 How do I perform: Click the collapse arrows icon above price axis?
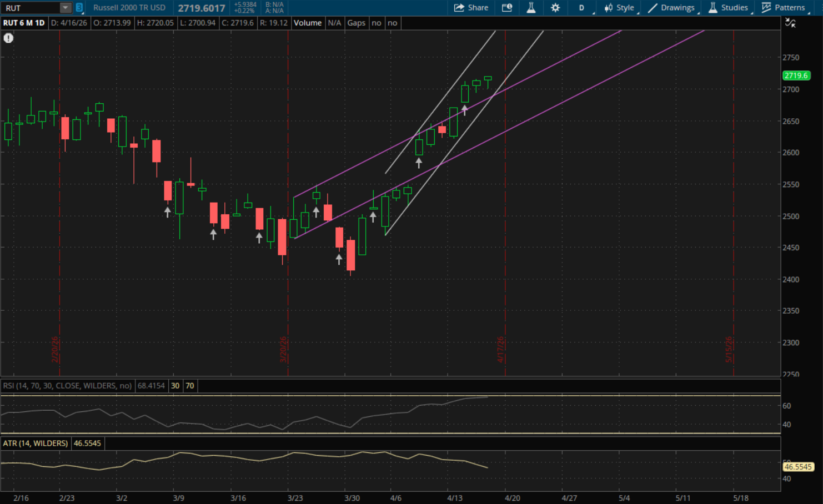point(790,23)
